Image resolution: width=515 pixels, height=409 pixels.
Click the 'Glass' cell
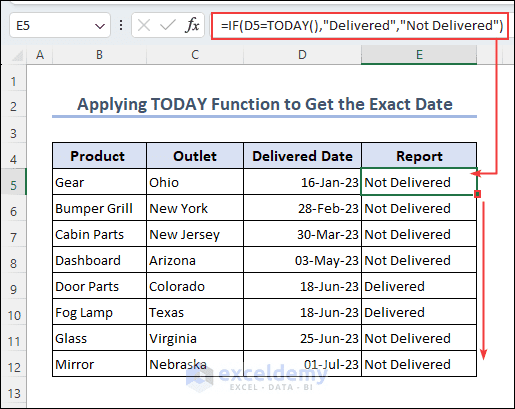point(99,338)
